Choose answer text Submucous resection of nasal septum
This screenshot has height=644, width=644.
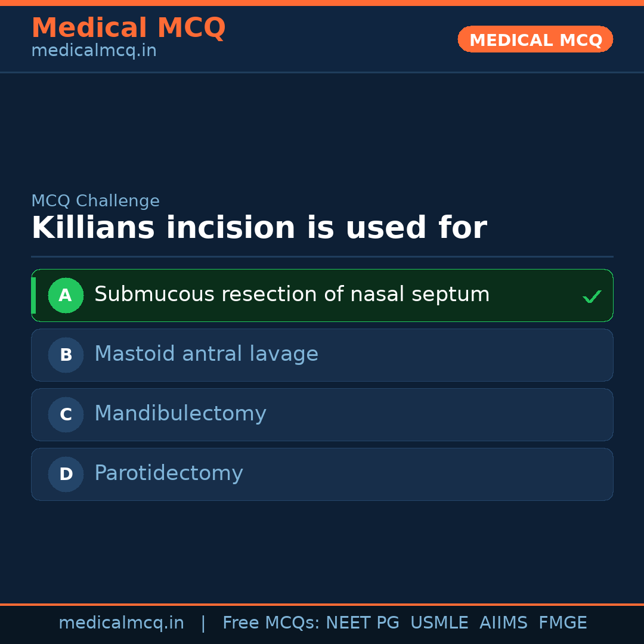292,295
